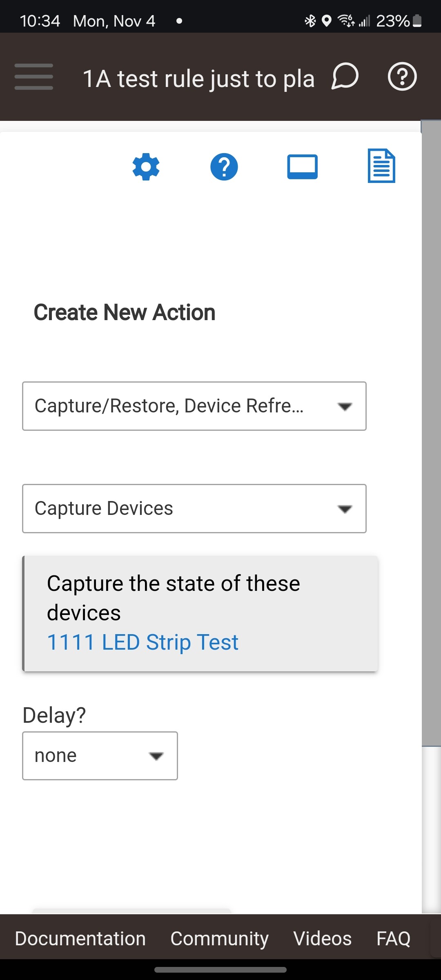Open the Community footer item
Image resolution: width=441 pixels, height=980 pixels.
pyautogui.click(x=220, y=938)
